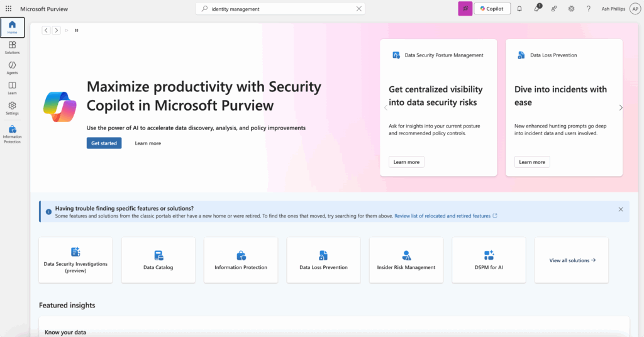Open the notifications bell icon
The image size is (644, 337).
coord(519,9)
